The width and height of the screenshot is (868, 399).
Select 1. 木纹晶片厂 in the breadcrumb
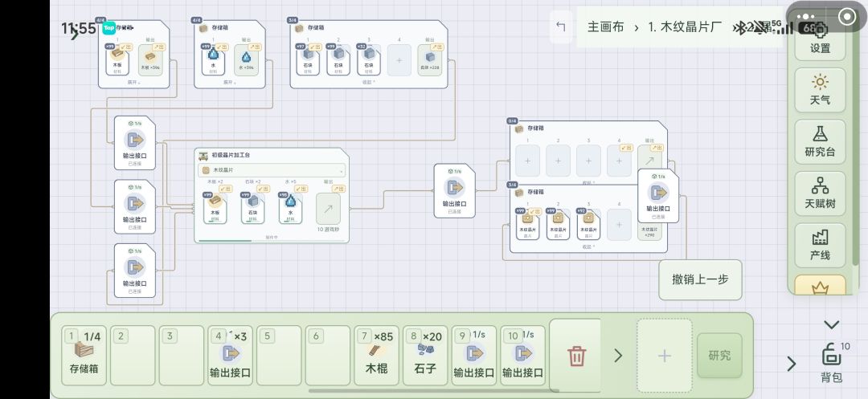[x=685, y=26]
